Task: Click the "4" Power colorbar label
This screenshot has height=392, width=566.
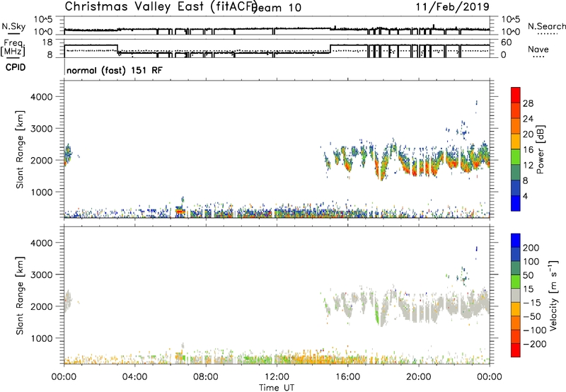Action: (x=525, y=196)
